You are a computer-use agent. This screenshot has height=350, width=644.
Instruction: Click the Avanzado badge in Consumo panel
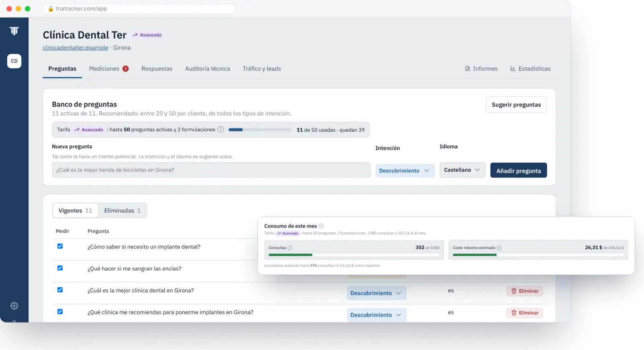coord(288,233)
